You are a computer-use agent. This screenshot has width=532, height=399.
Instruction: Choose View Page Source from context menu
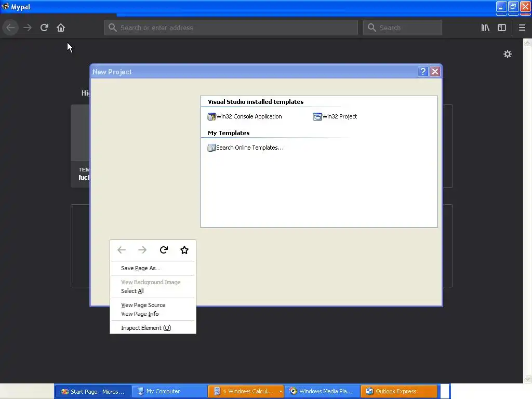click(x=153, y=305)
